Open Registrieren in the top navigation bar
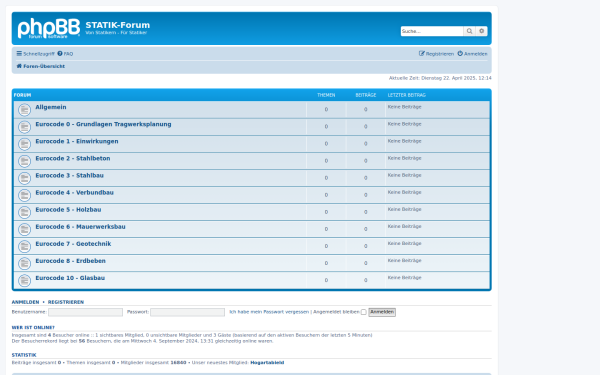600x375 pixels. click(436, 54)
